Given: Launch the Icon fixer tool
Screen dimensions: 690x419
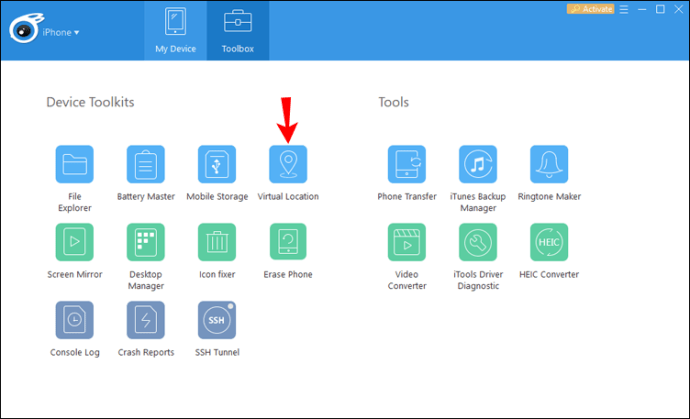Looking at the screenshot, I should pos(217,242).
